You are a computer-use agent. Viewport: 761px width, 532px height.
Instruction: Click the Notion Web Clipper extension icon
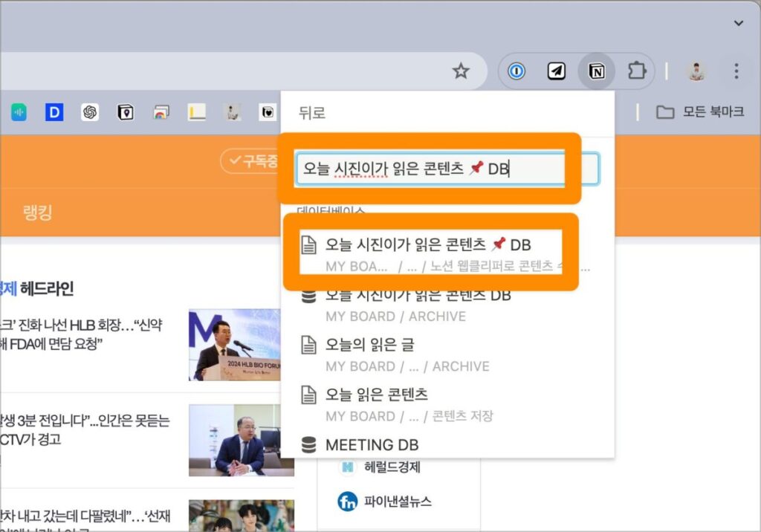(596, 71)
